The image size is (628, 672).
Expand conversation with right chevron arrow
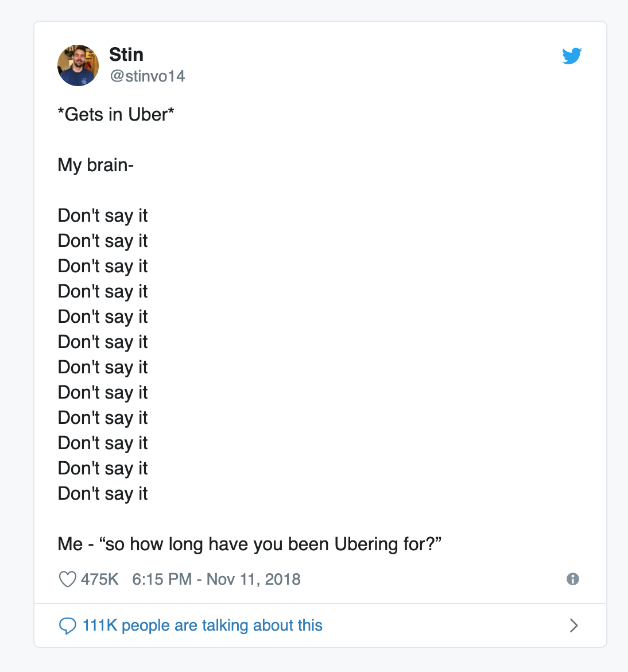(574, 625)
